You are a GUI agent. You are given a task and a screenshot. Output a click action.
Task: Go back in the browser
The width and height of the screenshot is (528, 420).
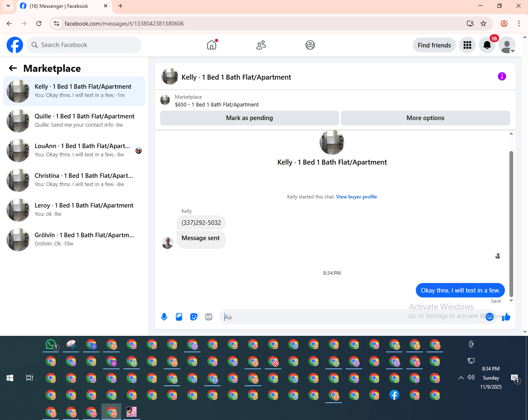coord(9,24)
